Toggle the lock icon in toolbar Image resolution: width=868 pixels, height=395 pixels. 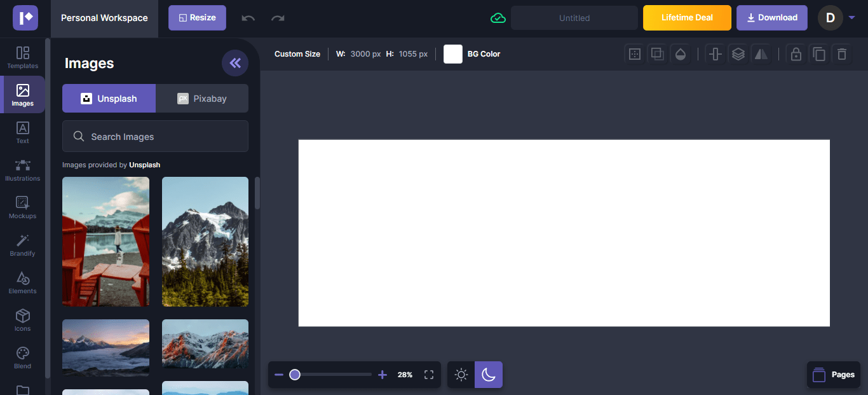[796, 54]
